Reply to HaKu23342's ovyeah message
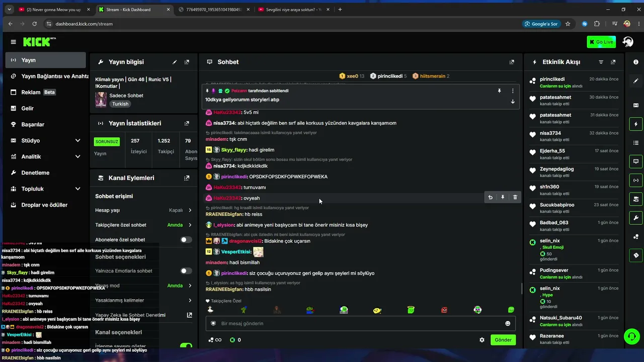This screenshot has height=362, width=644. point(490,198)
